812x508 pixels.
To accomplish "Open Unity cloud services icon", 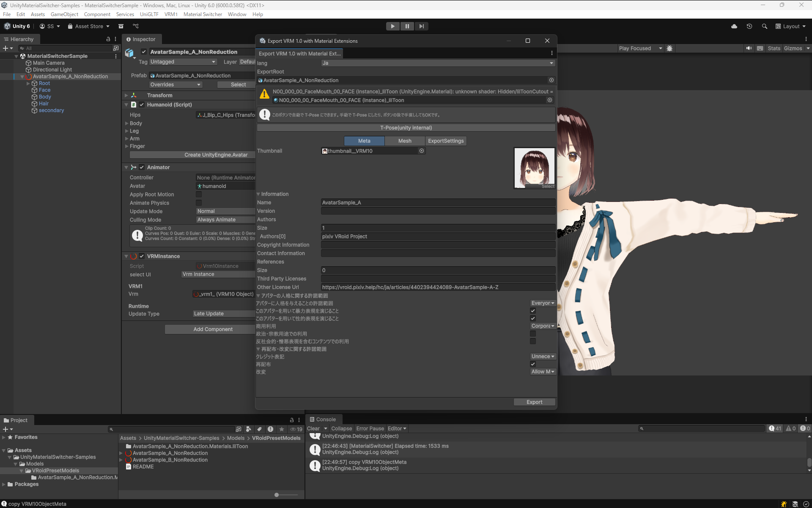I will point(734,26).
